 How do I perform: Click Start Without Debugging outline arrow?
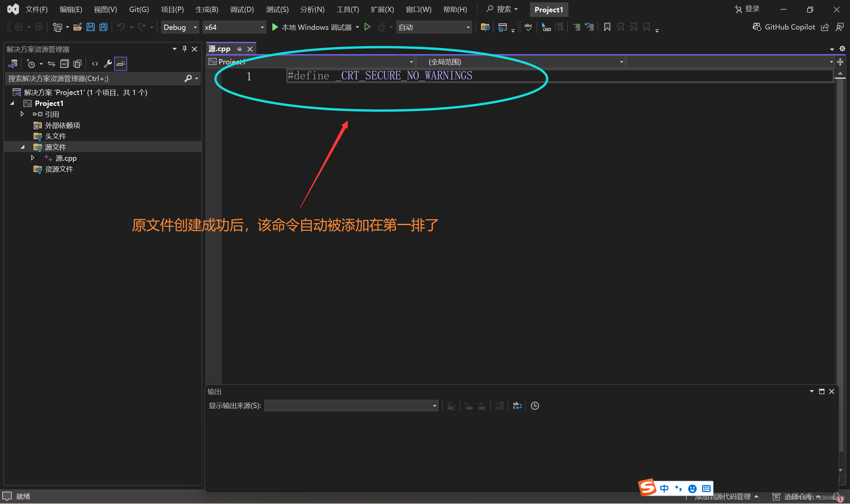click(367, 27)
